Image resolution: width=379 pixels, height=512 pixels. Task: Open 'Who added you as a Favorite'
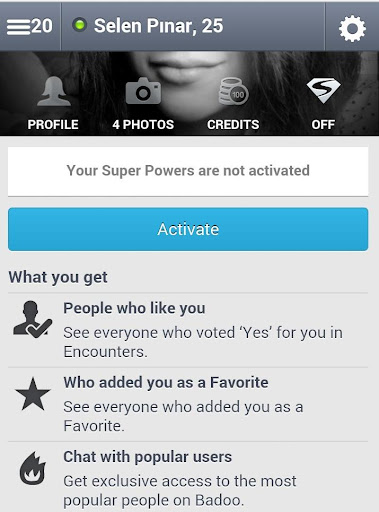188,404
